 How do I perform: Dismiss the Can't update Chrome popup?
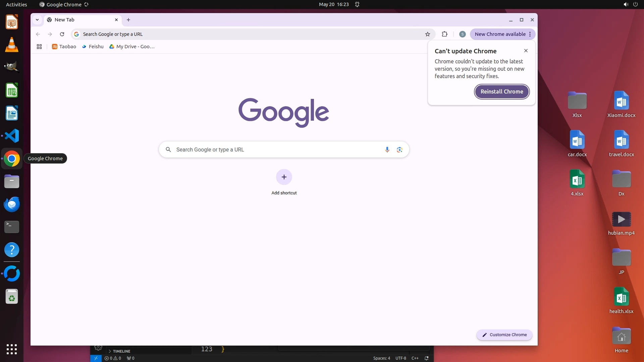tap(526, 51)
